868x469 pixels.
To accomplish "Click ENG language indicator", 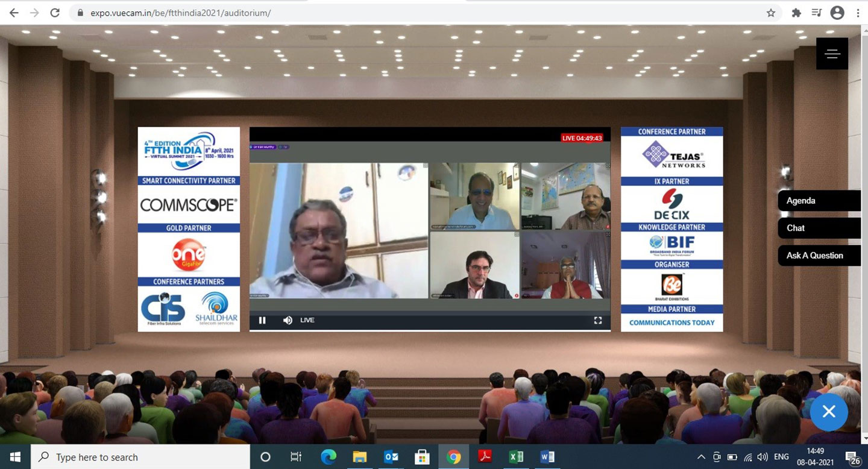I will click(781, 457).
